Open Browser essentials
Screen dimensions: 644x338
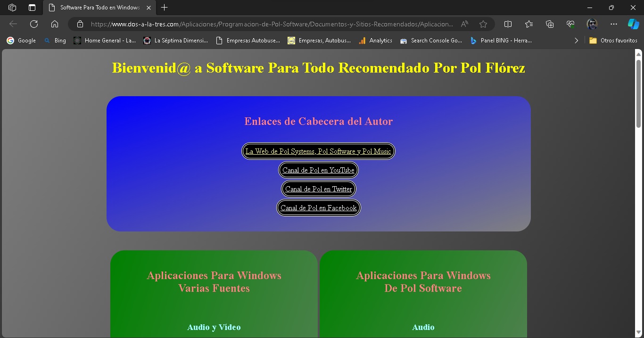pyautogui.click(x=570, y=24)
